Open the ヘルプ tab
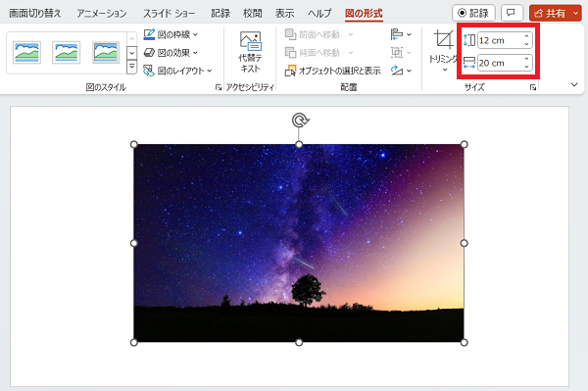 coord(319,14)
